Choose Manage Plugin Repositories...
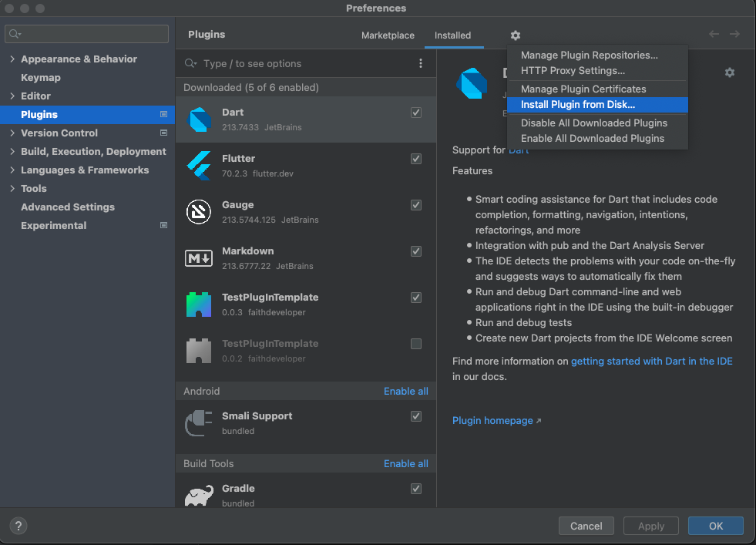The image size is (756, 545). click(597, 55)
